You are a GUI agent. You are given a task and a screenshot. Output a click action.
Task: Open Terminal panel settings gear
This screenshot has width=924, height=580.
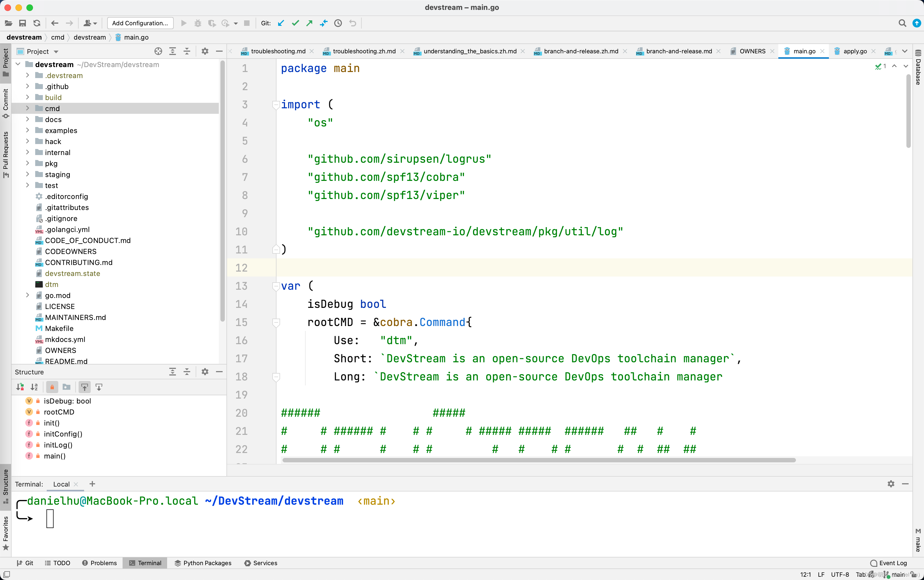point(891,484)
